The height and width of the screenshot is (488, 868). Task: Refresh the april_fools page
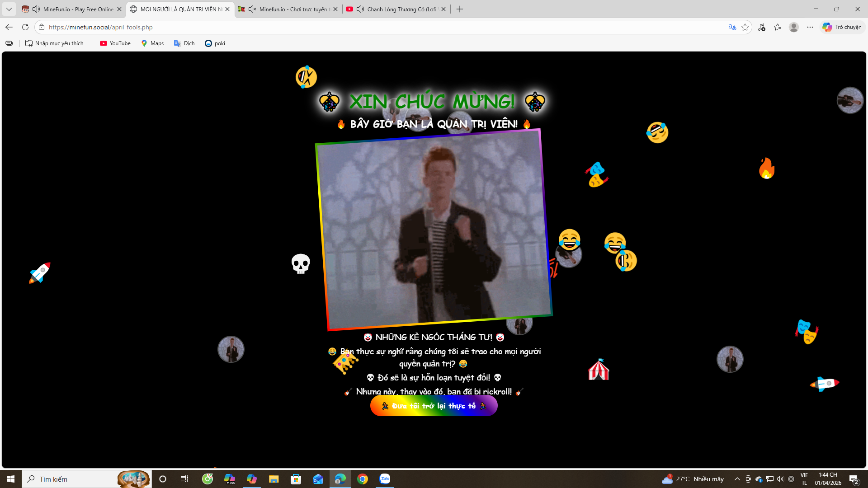[25, 27]
